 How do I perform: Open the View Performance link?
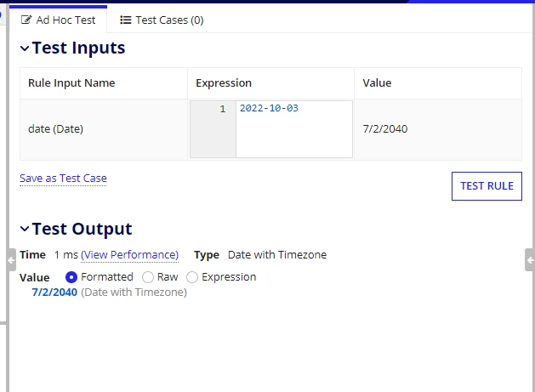129,255
